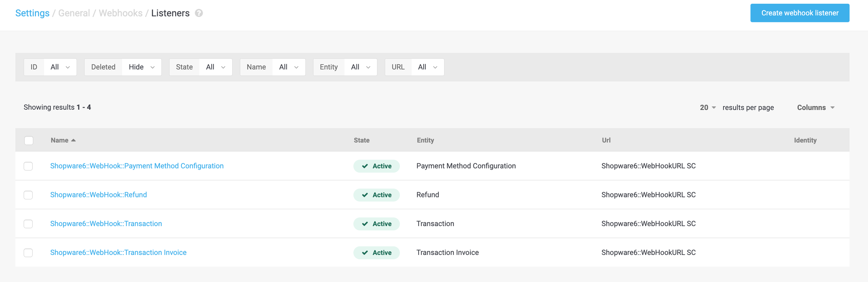Viewport: 868px width, 282px height.
Task: Change the results per page dropdown
Action: [708, 108]
